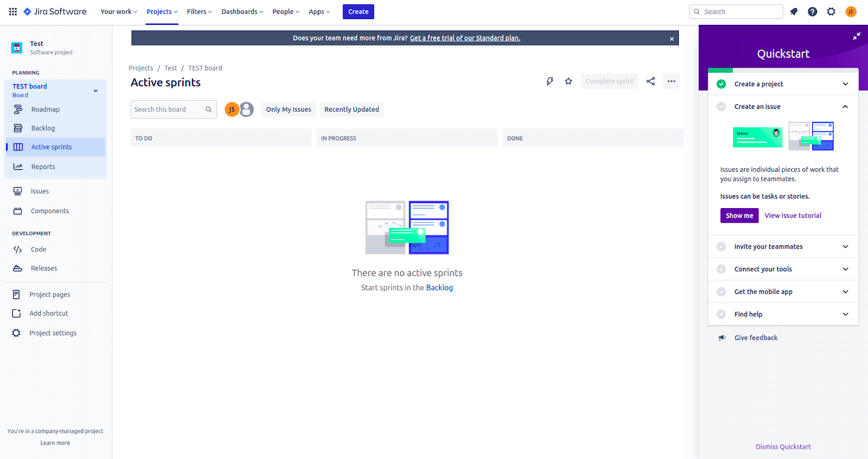Expand Invite your teammates chevron
The image size is (868, 459).
click(845, 246)
